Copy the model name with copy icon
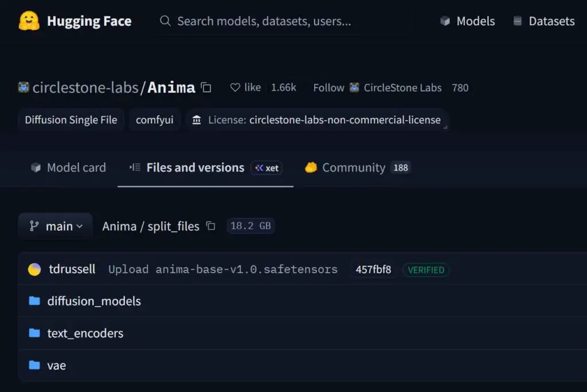Screen dimensions: 587x392 point(206,88)
